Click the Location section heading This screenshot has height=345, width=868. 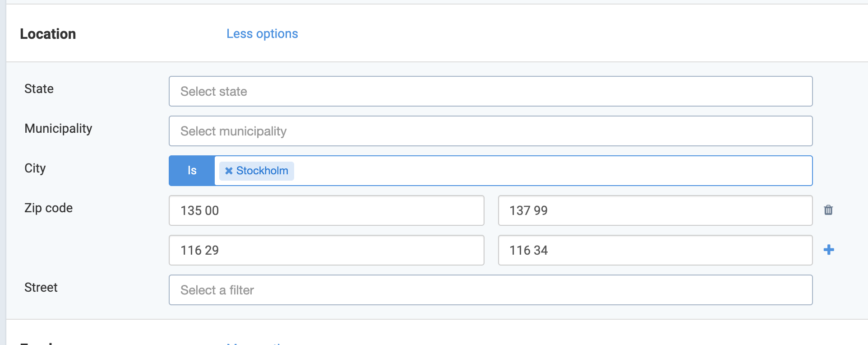pos(48,34)
